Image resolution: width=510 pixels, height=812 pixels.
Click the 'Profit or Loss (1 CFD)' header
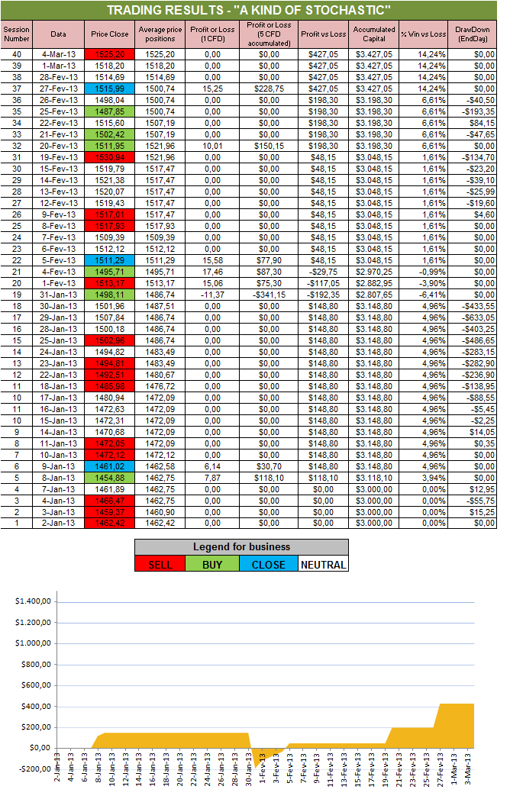212,34
